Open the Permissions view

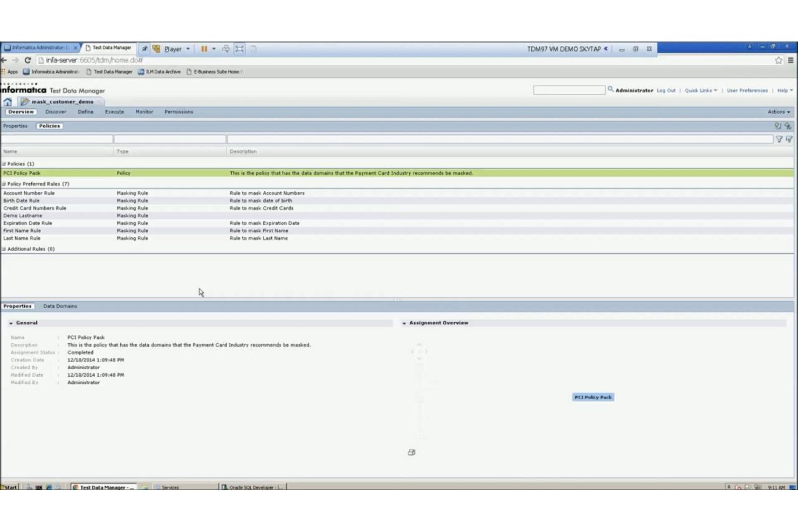click(x=179, y=112)
